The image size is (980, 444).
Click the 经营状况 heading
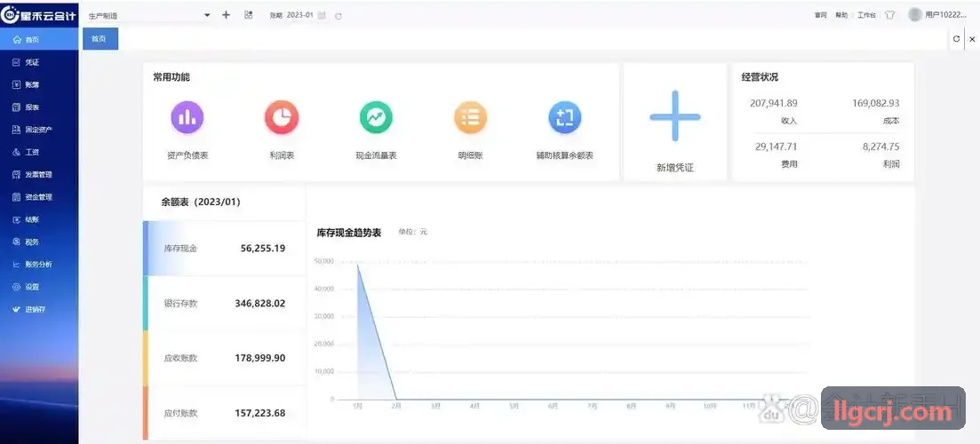click(760, 77)
